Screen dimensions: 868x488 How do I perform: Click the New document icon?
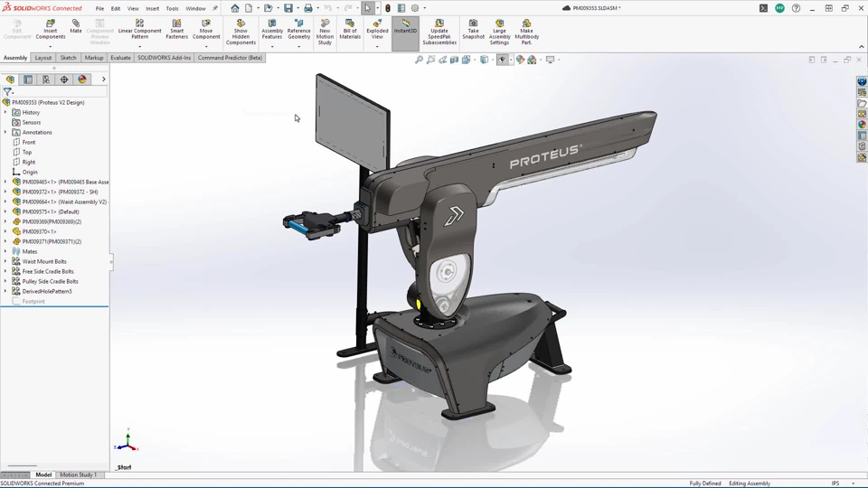coord(249,8)
